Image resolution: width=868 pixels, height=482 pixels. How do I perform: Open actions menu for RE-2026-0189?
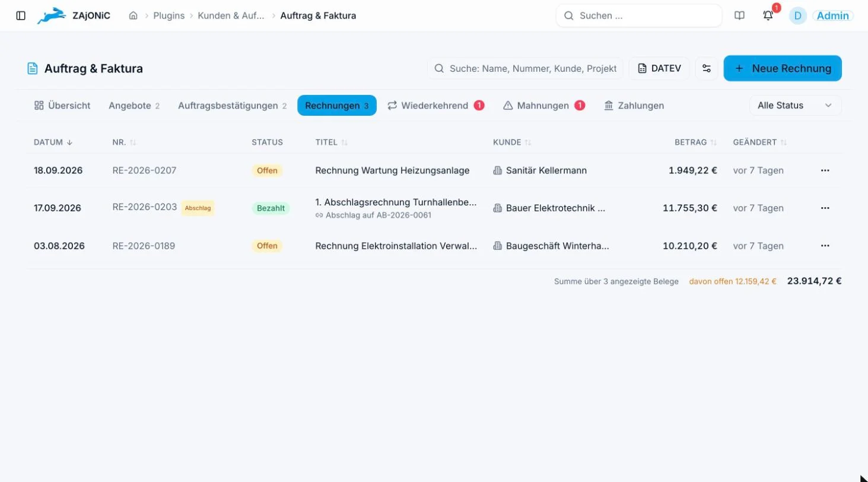tap(825, 246)
